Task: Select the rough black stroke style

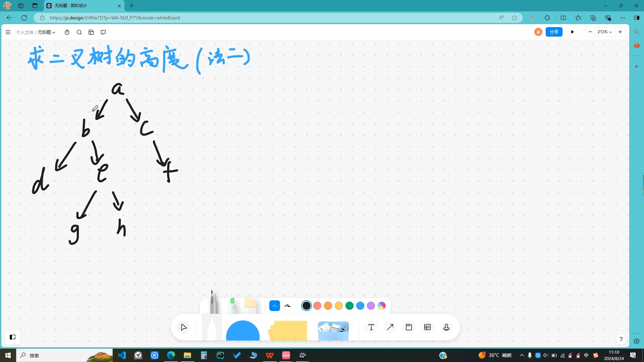Action: click(x=287, y=306)
